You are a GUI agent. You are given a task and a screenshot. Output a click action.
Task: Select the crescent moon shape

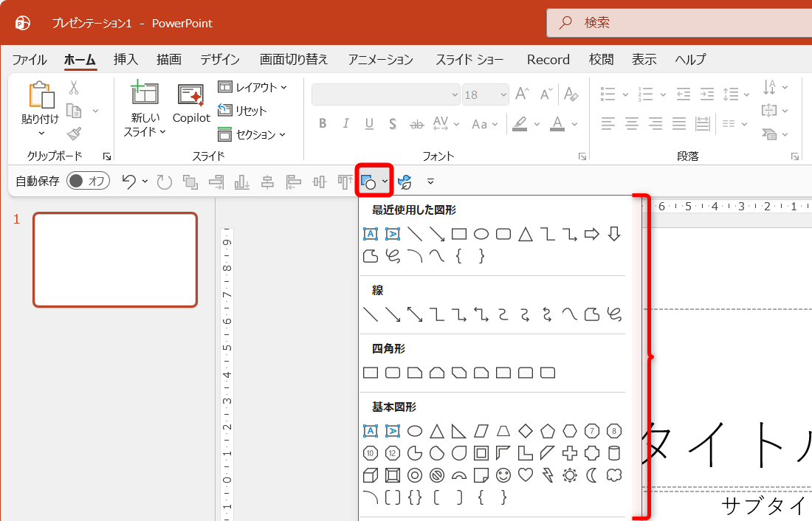(591, 474)
